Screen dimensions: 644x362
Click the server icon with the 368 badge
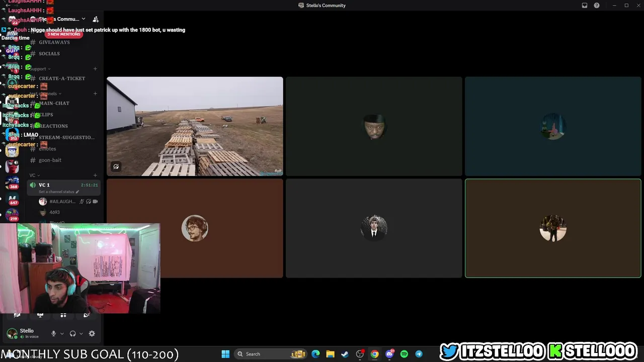[13, 183]
